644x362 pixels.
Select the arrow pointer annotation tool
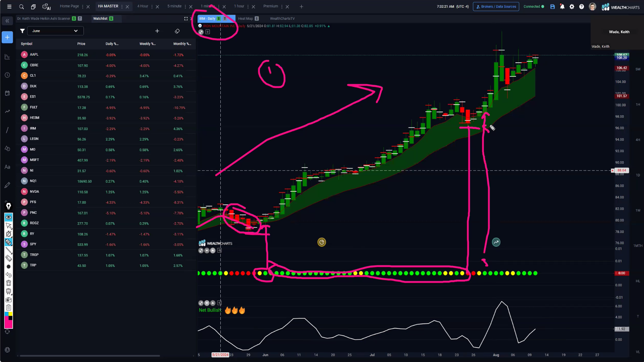pyautogui.click(x=8, y=226)
